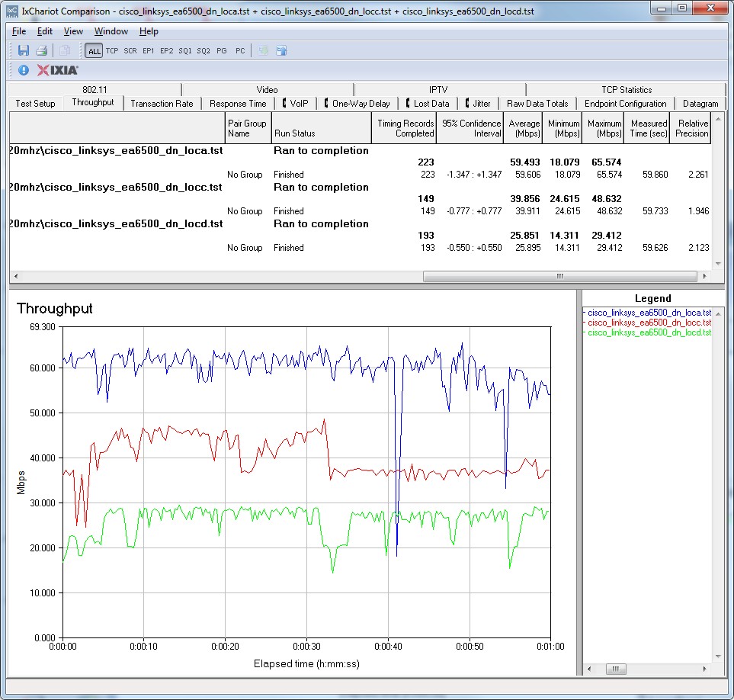Switch to the Datagram tab
This screenshot has height=700, width=734.
click(x=700, y=104)
